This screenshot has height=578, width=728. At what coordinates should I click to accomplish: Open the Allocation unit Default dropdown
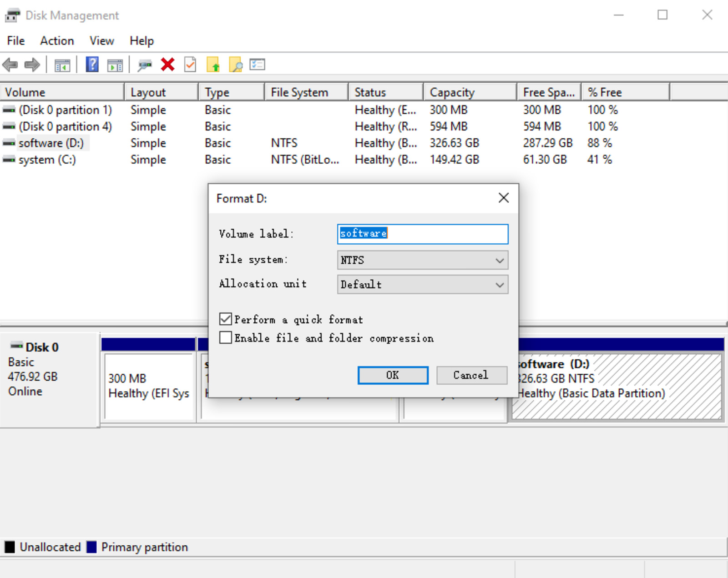point(423,285)
